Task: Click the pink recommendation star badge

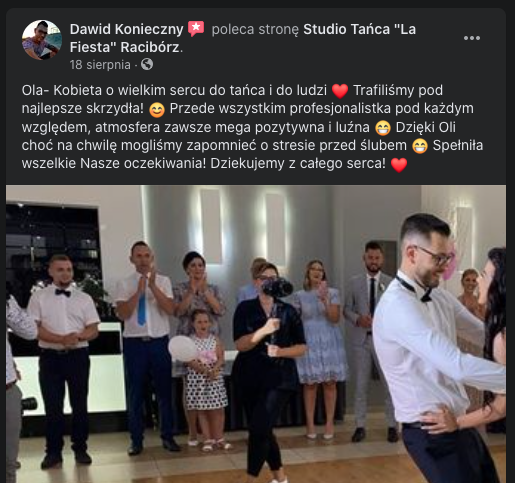Action: 196,29
